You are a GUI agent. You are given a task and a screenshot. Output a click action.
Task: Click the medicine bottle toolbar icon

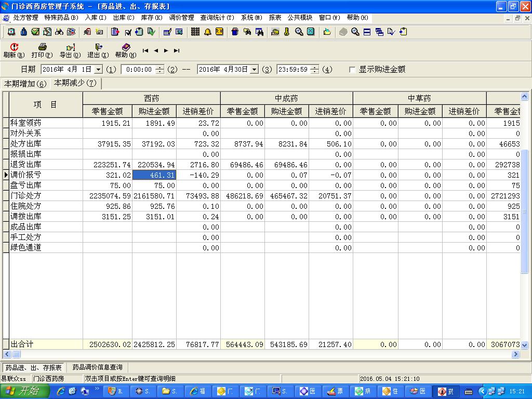click(23, 32)
